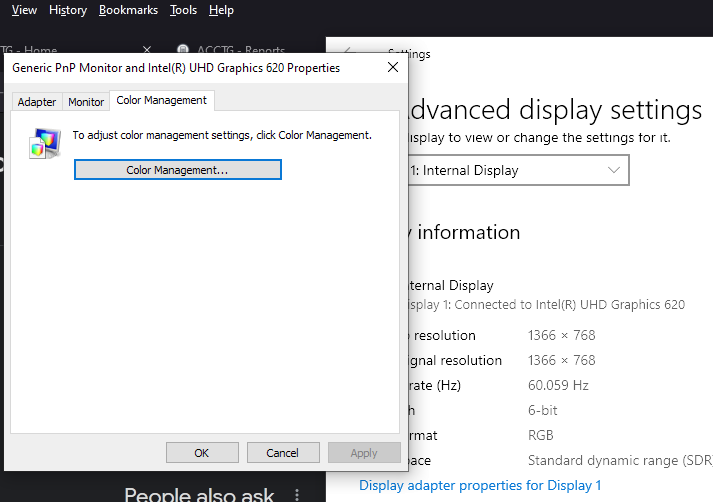The height and width of the screenshot is (502, 713).
Task: Close the monitor properties dialog
Action: pyautogui.click(x=391, y=68)
